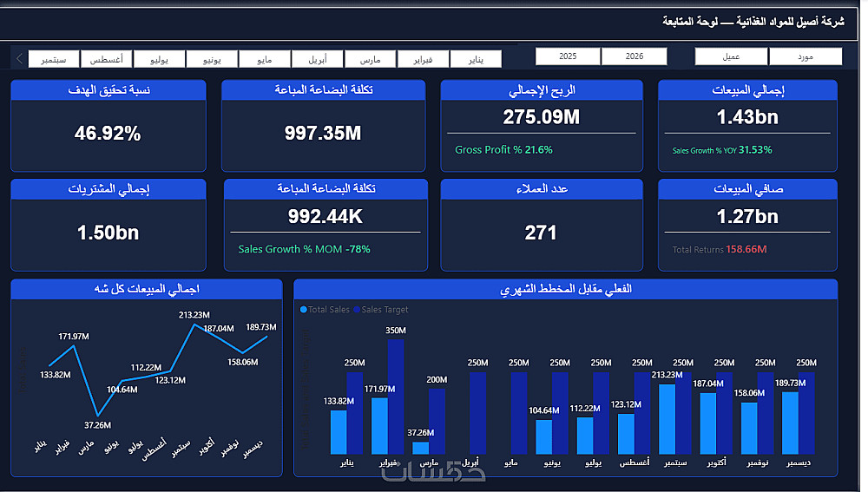Click the أغسطس month slicer
The height and width of the screenshot is (492, 868).
click(x=106, y=59)
